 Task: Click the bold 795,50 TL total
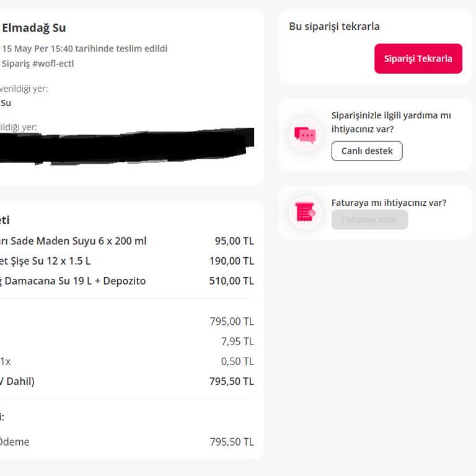pyautogui.click(x=232, y=381)
